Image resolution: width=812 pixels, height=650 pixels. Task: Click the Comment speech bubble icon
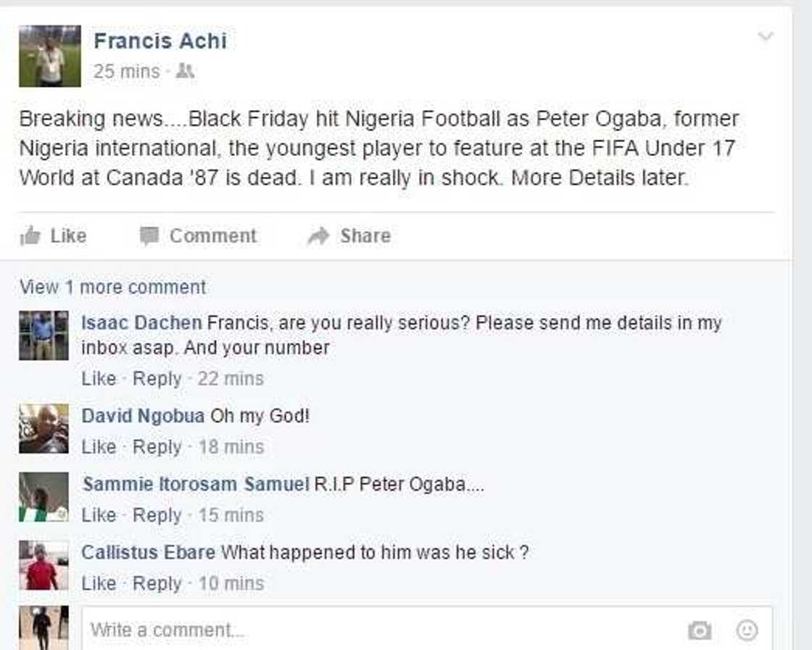pyautogui.click(x=149, y=236)
